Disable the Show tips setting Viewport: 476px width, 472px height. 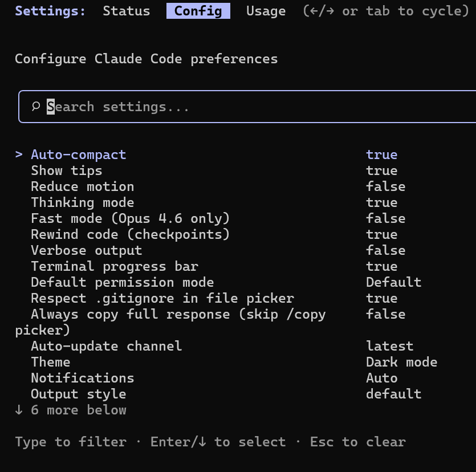coord(67,170)
